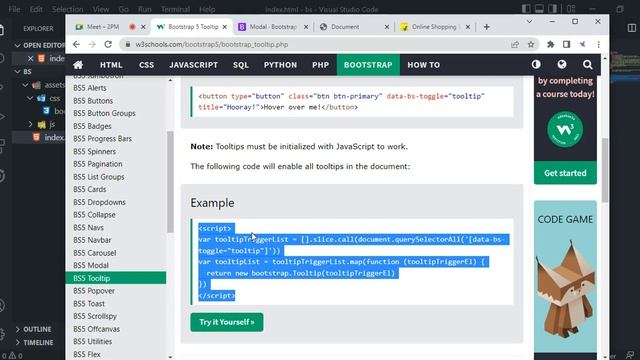Open BS5 Offcanvas in sidebar

click(96, 329)
